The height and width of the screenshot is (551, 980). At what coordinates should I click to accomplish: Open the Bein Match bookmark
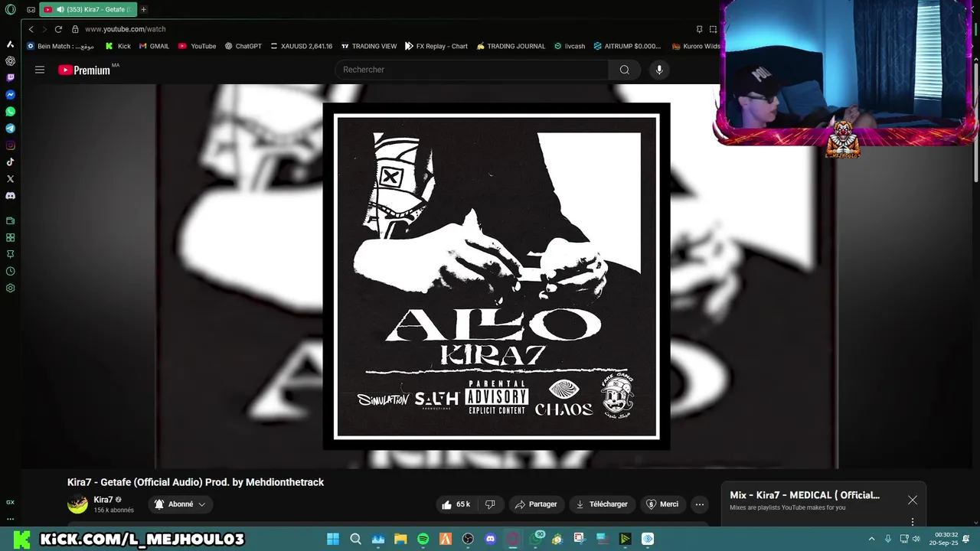[60, 46]
